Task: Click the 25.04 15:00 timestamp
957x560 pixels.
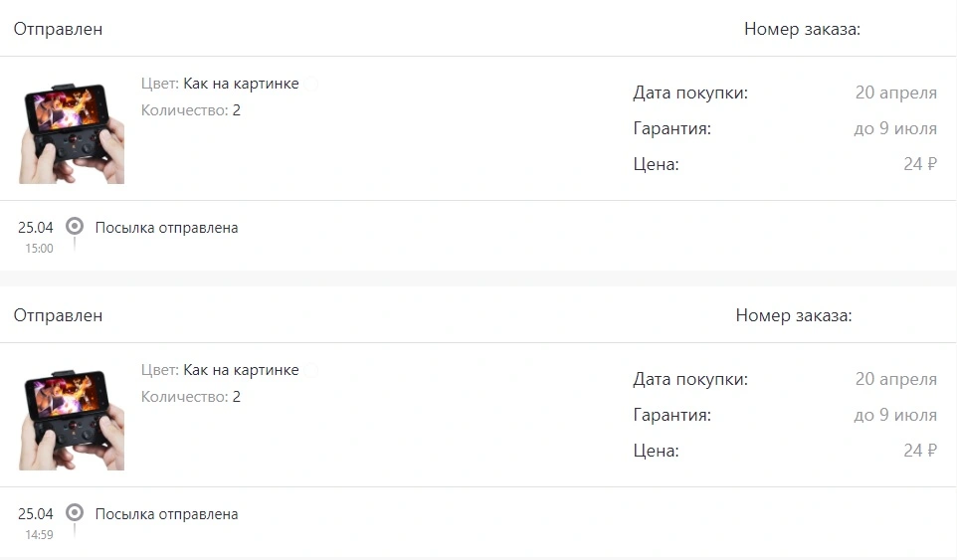Action: 36,237
